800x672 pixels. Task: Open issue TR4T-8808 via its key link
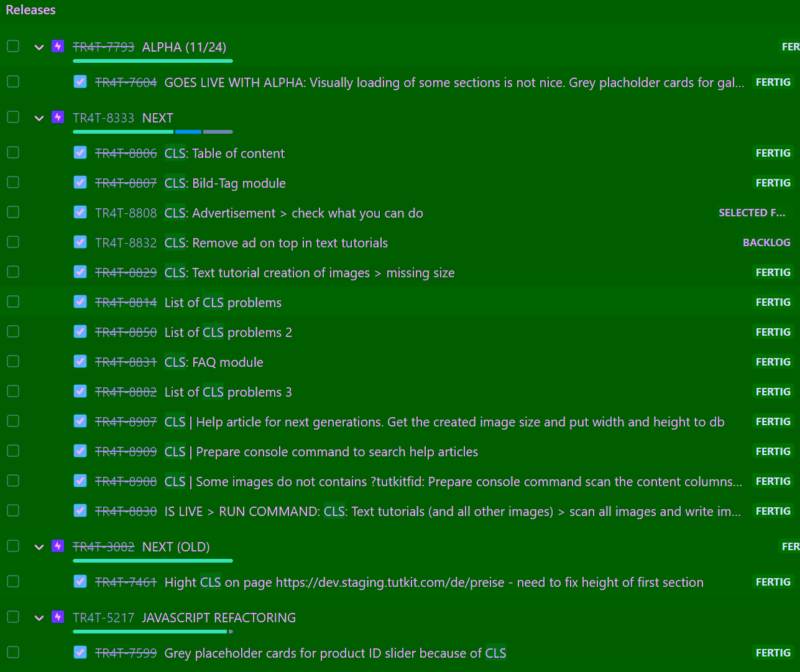pyautogui.click(x=125, y=213)
